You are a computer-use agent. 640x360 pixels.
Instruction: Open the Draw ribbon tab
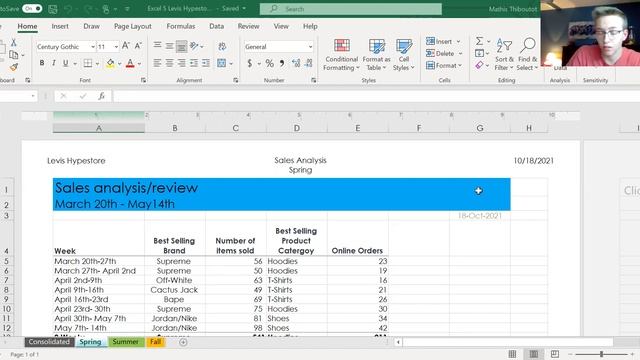click(91, 26)
